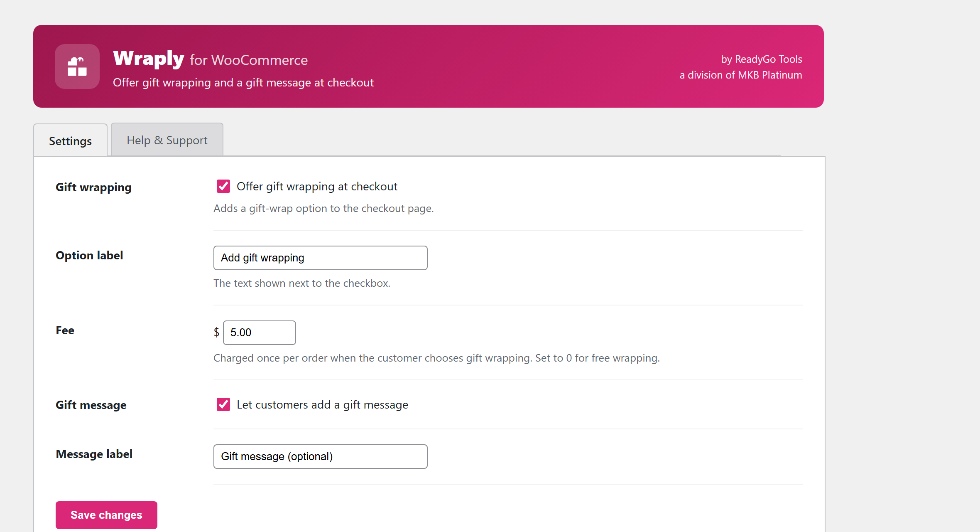Click the Wraply title heading

click(x=148, y=58)
